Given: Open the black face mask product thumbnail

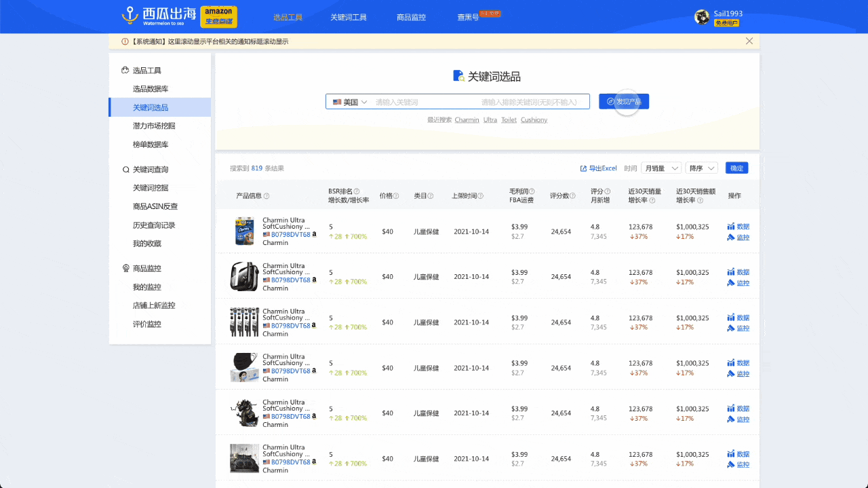Looking at the screenshot, I should pyautogui.click(x=244, y=368).
